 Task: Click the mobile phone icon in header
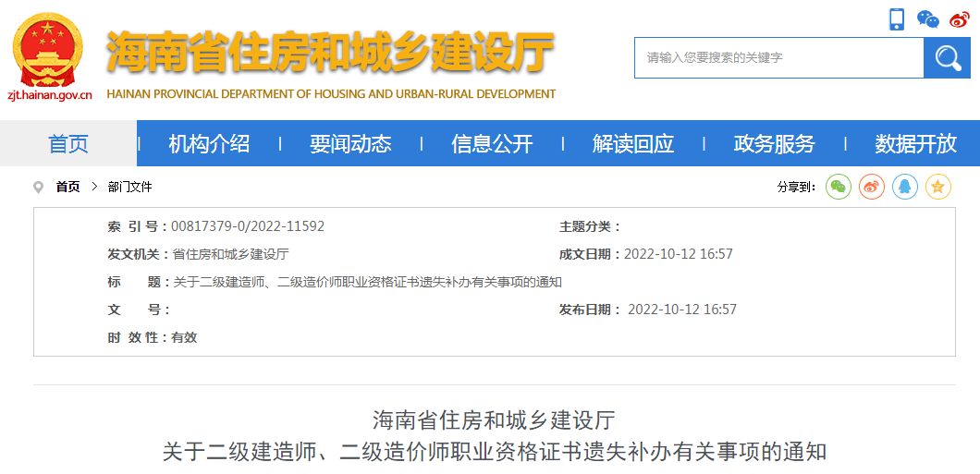[896, 19]
